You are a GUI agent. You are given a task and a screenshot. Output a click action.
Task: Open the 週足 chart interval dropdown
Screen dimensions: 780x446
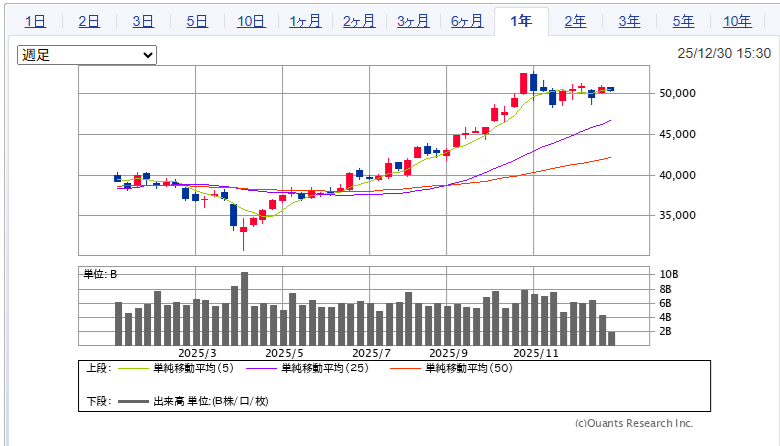[x=87, y=55]
